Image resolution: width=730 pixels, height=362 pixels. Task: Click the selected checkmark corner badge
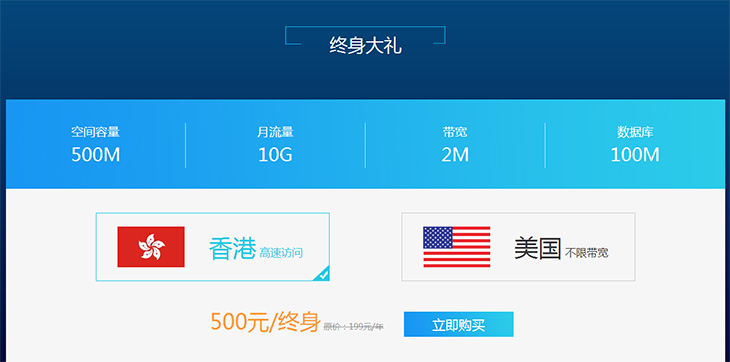point(322,274)
